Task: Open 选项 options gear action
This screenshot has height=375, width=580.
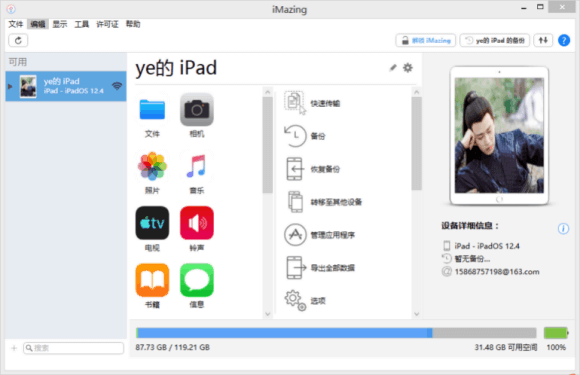Action: click(305, 300)
